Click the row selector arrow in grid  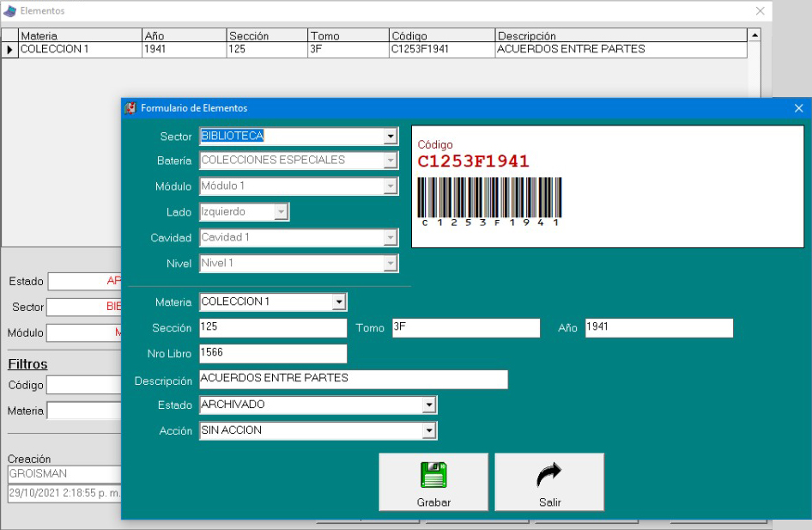9,50
